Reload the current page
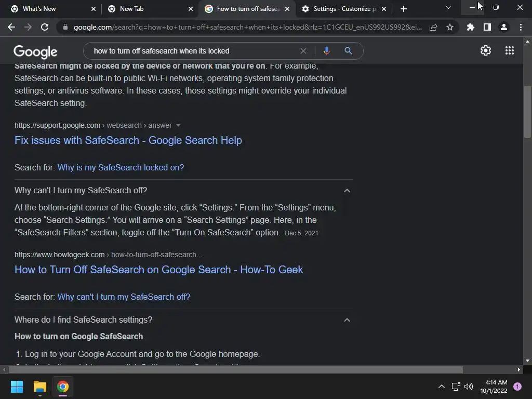This screenshot has width=532, height=399. 45,27
